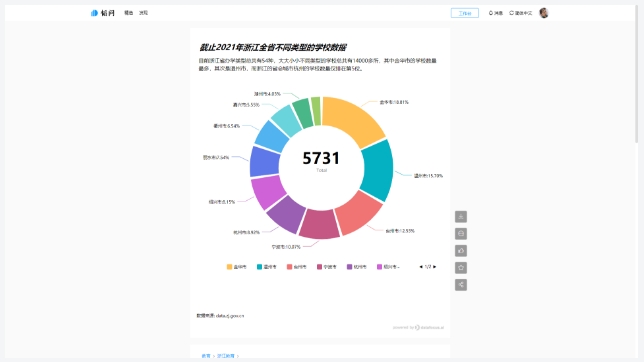Screen dimensions: 644x362
Task: Click the 10.87% data label
Action: 286,247
